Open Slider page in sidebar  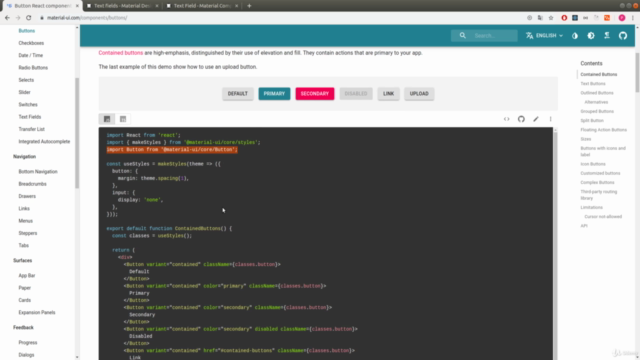pos(24,92)
